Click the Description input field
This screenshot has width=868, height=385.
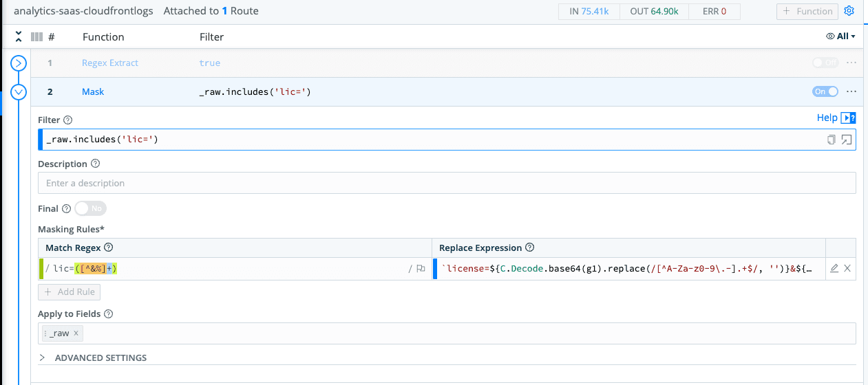(x=447, y=183)
